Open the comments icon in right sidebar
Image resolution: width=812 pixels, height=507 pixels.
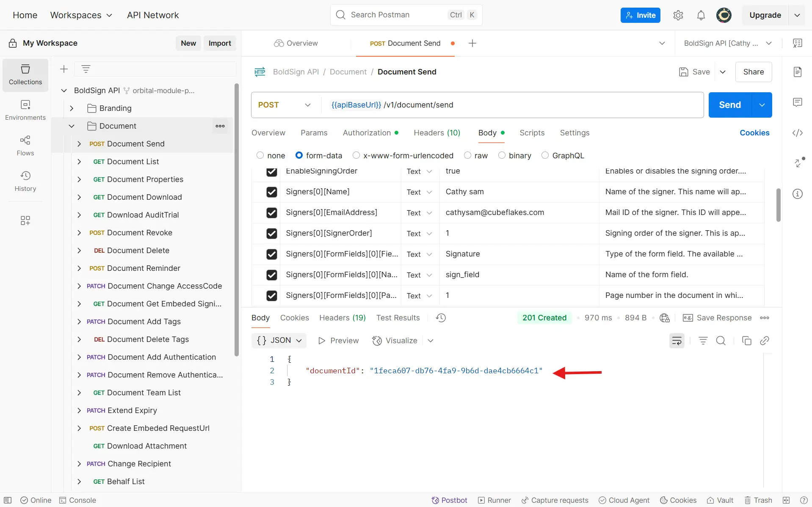coord(798,102)
